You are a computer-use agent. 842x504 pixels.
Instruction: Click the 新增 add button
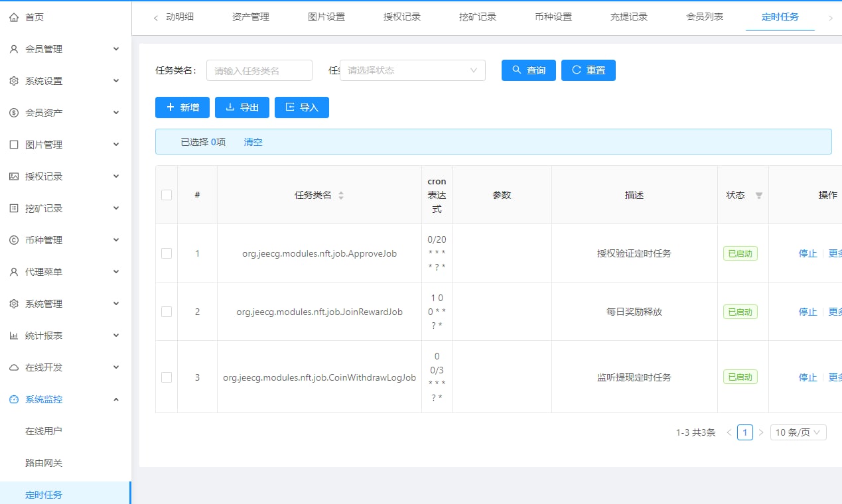182,107
